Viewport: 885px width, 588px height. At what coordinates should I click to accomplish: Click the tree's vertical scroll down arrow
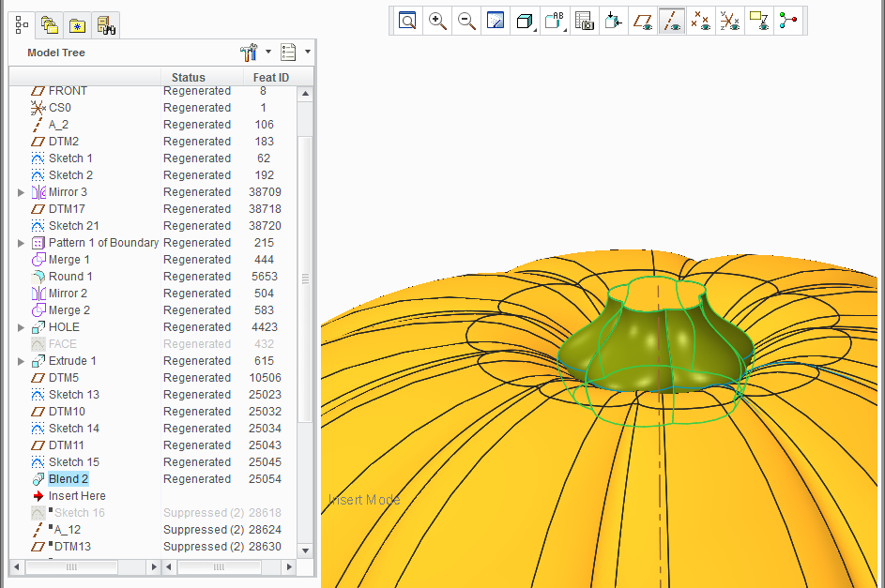click(x=305, y=550)
